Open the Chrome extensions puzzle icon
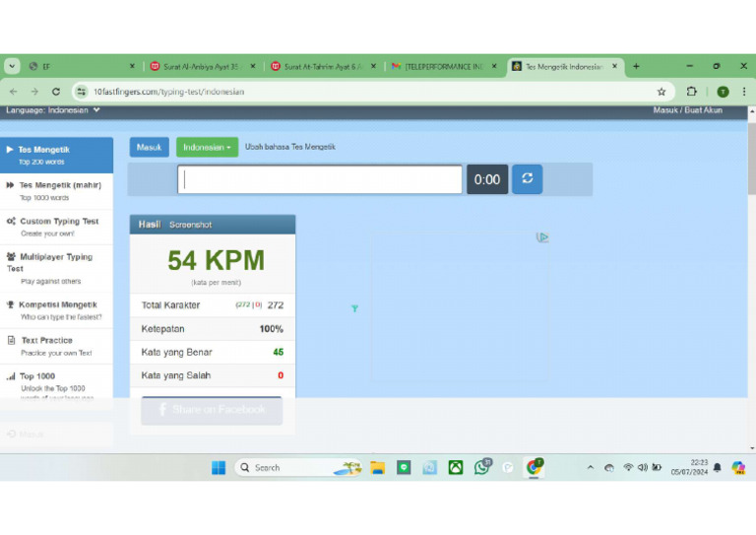The image size is (756, 535). 691,92
